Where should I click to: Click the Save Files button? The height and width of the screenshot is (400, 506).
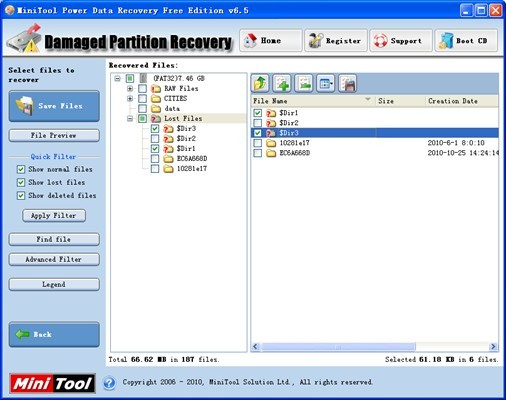point(54,106)
